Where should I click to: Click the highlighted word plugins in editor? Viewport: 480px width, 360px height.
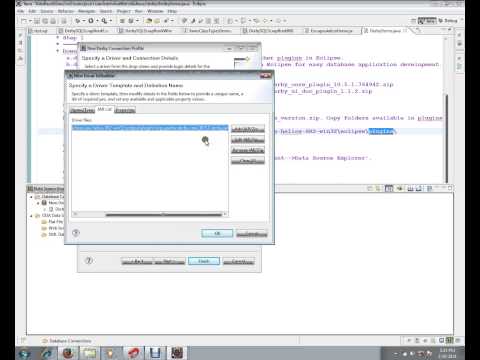(x=381, y=131)
